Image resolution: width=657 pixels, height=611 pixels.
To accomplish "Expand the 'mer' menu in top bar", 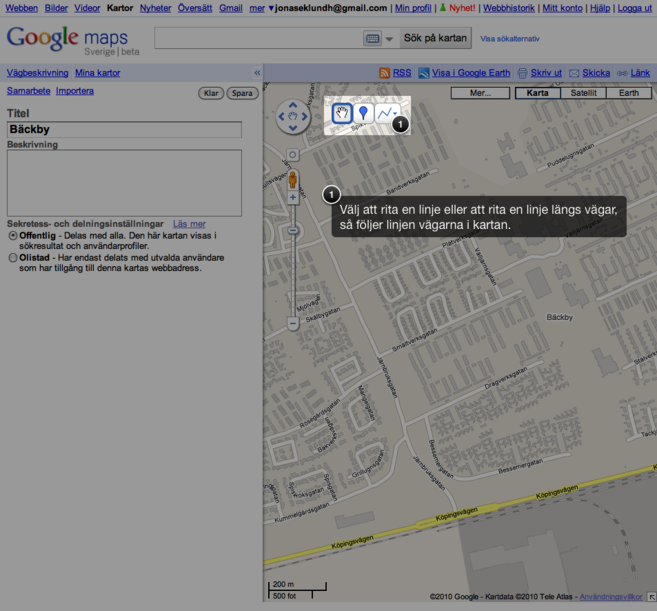I will [x=257, y=8].
